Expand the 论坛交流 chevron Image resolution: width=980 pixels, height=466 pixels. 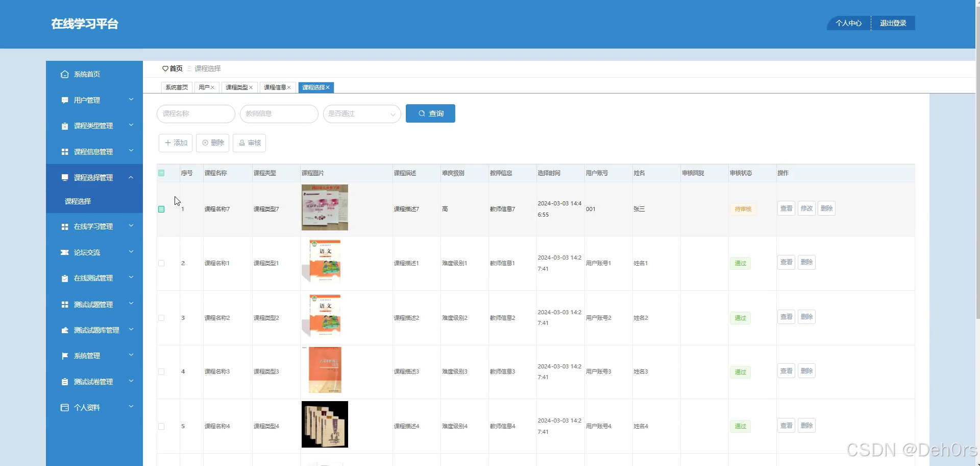click(x=131, y=252)
